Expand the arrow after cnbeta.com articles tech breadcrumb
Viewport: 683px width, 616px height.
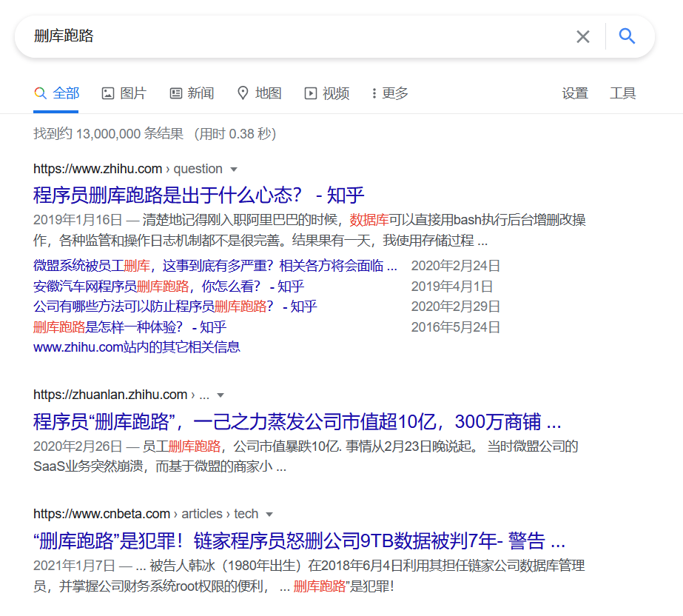[x=269, y=513]
